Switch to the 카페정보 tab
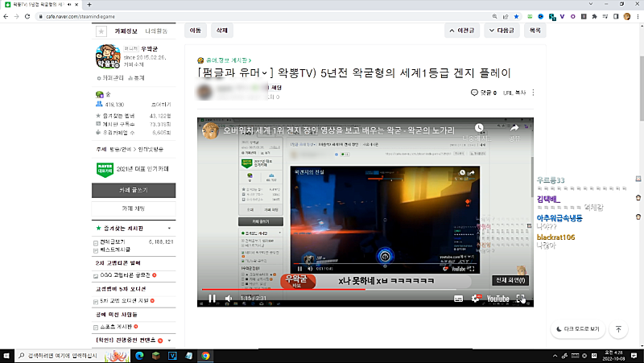Image resolution: width=644 pixels, height=363 pixels. click(126, 31)
